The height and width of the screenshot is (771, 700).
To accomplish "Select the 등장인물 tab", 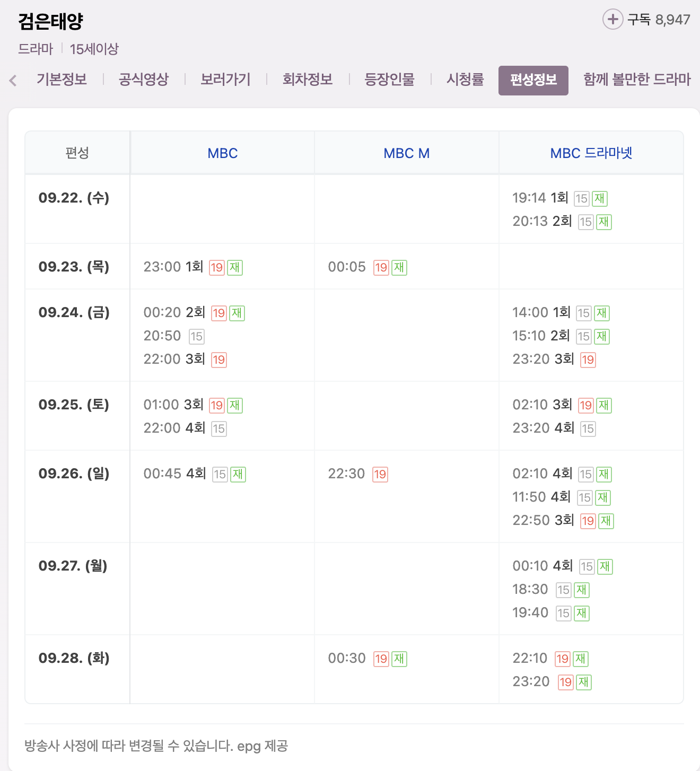I will (390, 80).
